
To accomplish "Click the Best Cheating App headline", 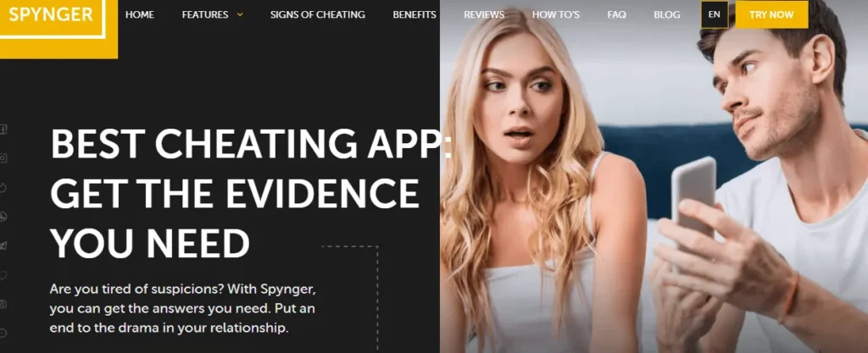I will pyautogui.click(x=251, y=193).
